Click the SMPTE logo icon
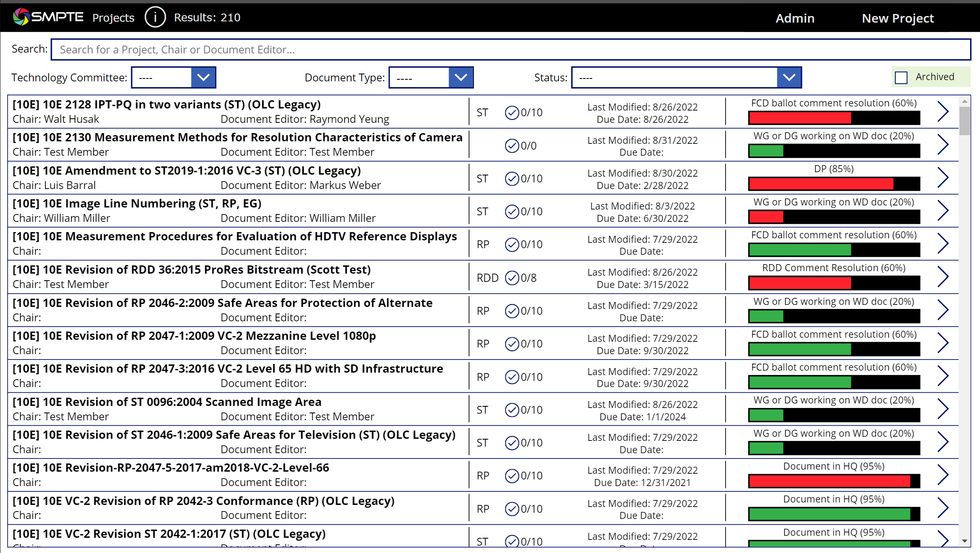980x553 pixels. (21, 17)
